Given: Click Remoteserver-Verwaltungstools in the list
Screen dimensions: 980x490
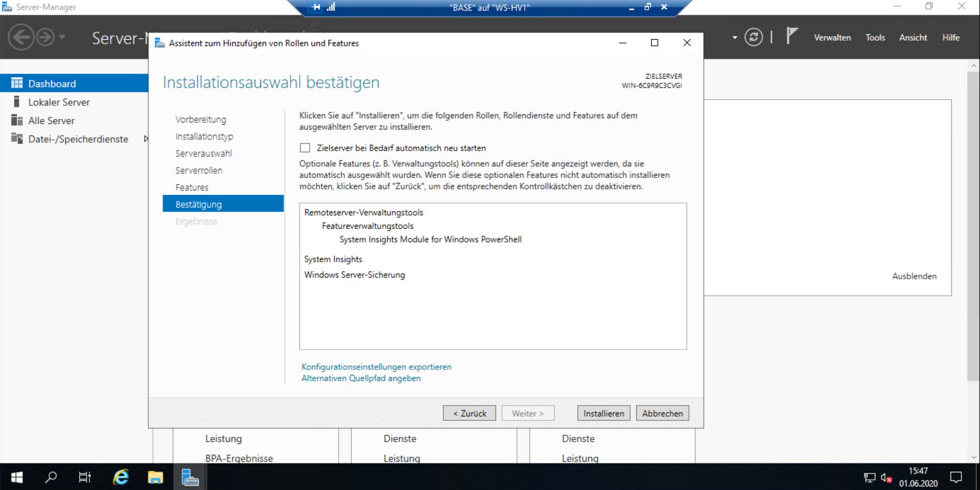Looking at the screenshot, I should click(x=363, y=212).
